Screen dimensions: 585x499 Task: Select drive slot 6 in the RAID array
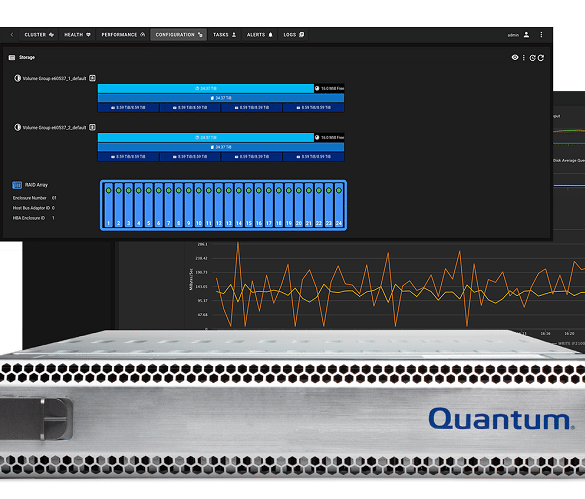click(x=159, y=205)
